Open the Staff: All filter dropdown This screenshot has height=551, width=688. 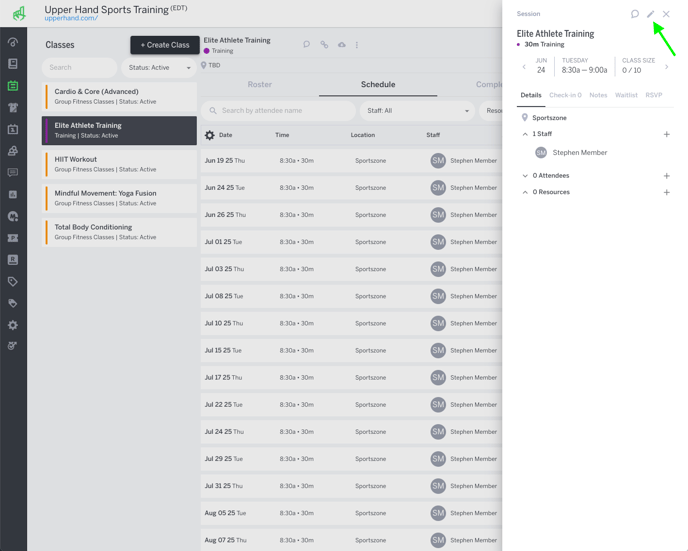click(417, 111)
